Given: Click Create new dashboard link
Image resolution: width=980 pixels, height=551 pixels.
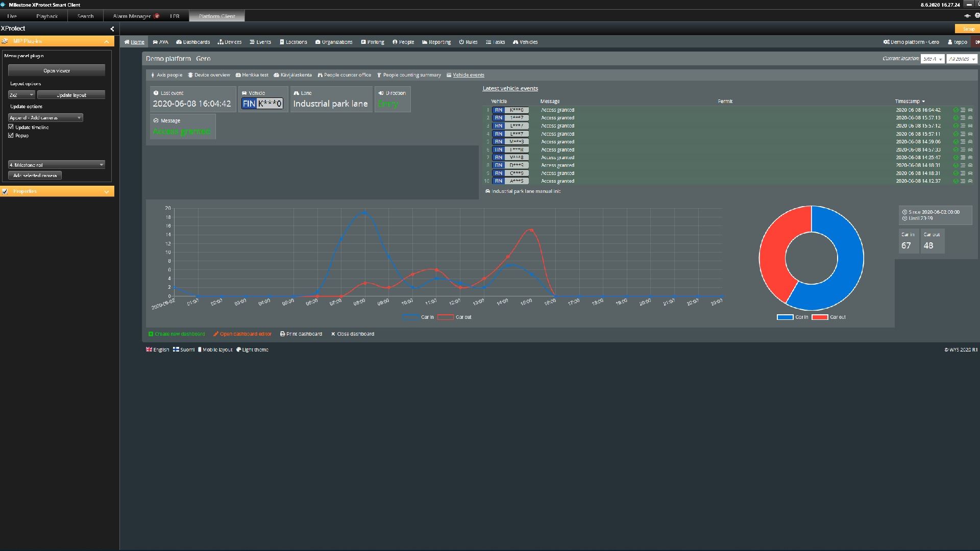Looking at the screenshot, I should coord(177,334).
